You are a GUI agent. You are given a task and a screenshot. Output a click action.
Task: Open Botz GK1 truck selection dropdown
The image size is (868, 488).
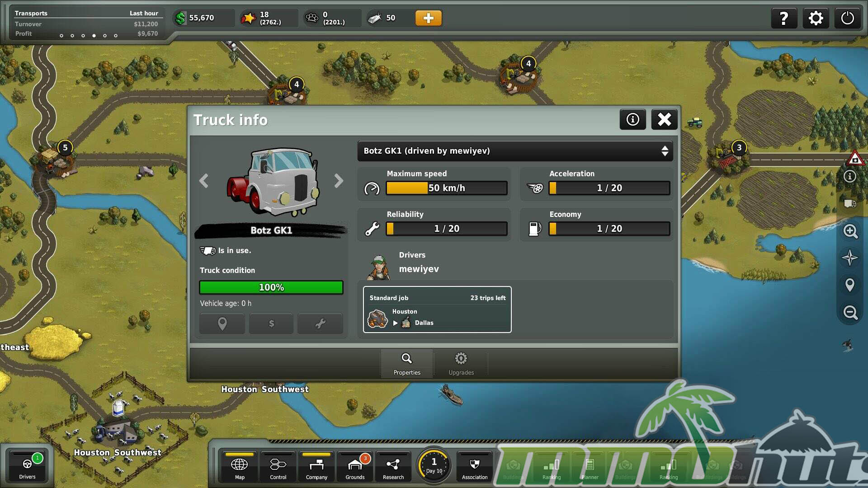click(515, 151)
